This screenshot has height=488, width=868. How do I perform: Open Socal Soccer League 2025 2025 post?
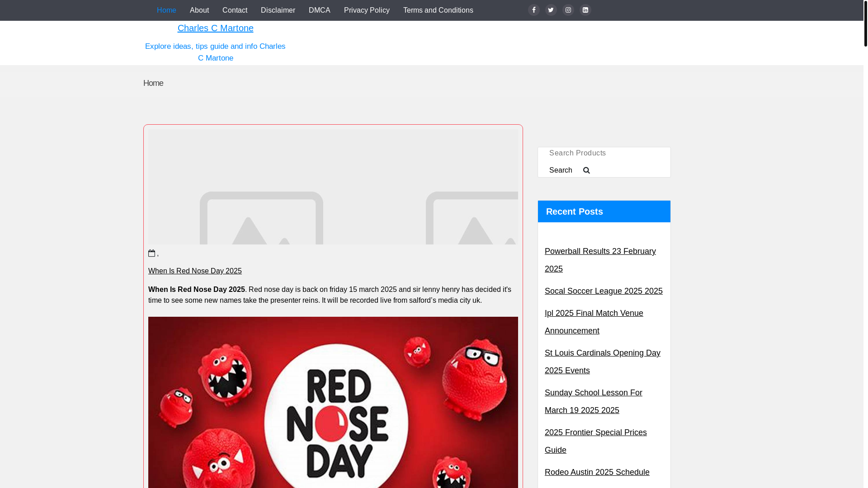point(604,291)
